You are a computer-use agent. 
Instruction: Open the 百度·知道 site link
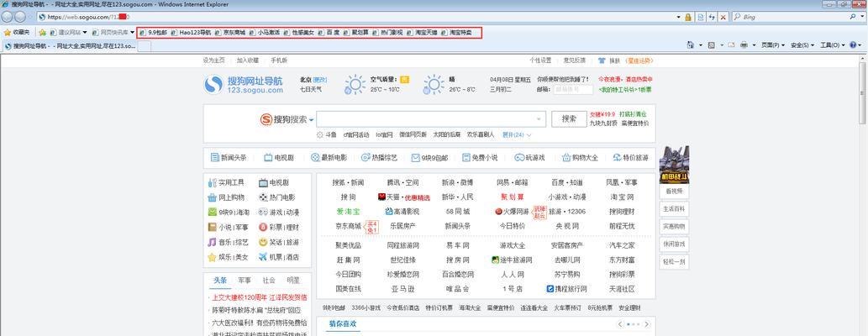click(567, 182)
